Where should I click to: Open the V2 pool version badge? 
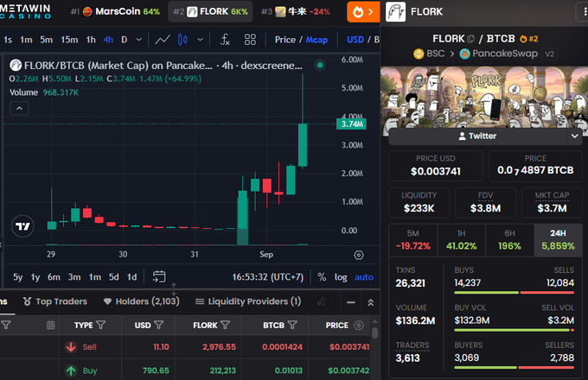[x=549, y=54]
